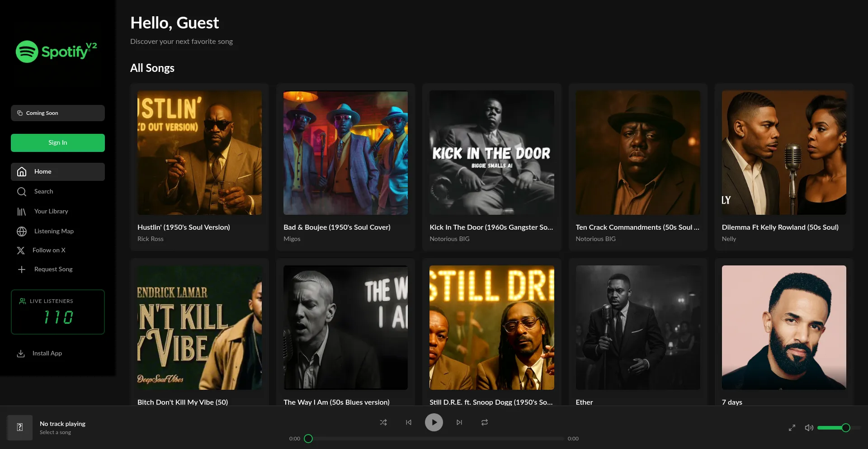
Task: Play the Bad & Boujee 1950's Soul Cover
Action: tap(345, 152)
